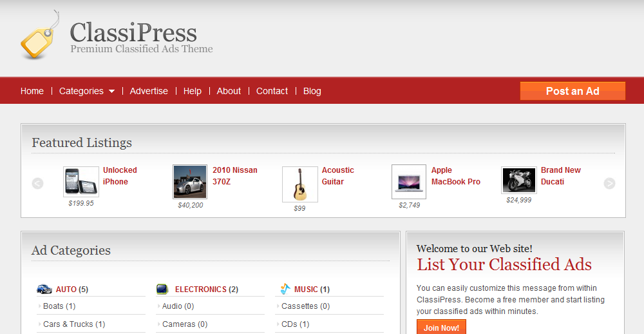The width and height of the screenshot is (644, 334).
Task: Click the yellow price tag logo icon
Action: coord(39,36)
